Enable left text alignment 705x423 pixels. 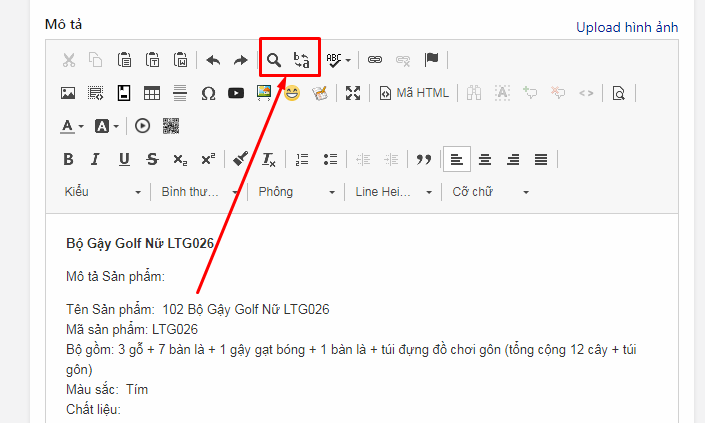(x=456, y=159)
